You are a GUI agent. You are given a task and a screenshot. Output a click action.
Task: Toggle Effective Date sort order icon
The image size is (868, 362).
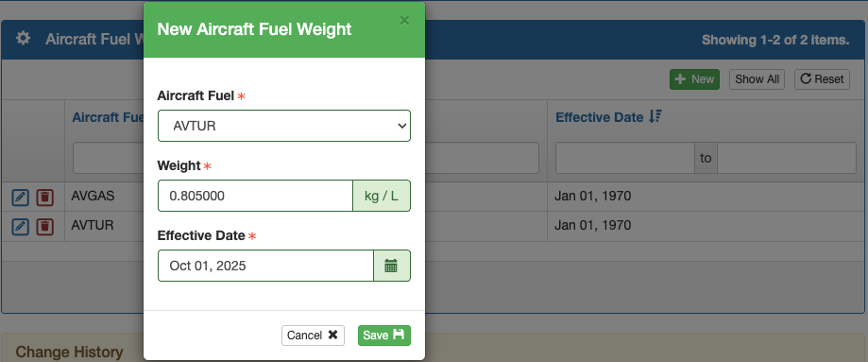[x=655, y=116]
